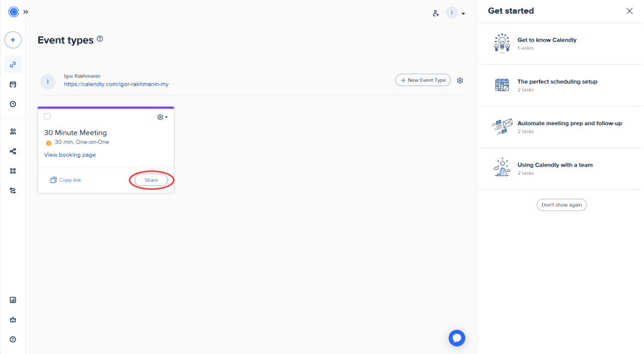Click the Share button on event card
Screen dimensions: 644x354
[x=151, y=180]
